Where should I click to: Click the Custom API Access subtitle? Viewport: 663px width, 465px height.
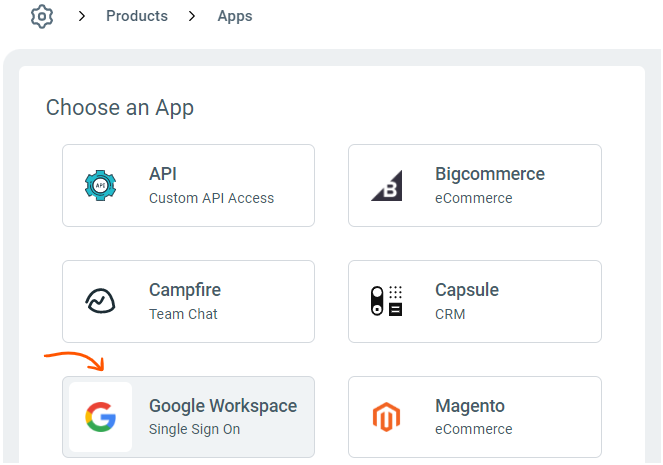[211, 198]
